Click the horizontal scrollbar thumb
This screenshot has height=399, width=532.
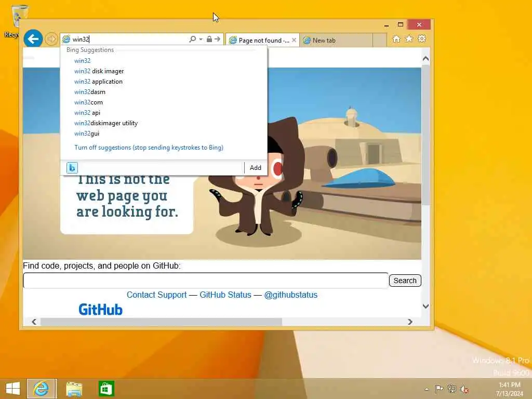(161, 322)
